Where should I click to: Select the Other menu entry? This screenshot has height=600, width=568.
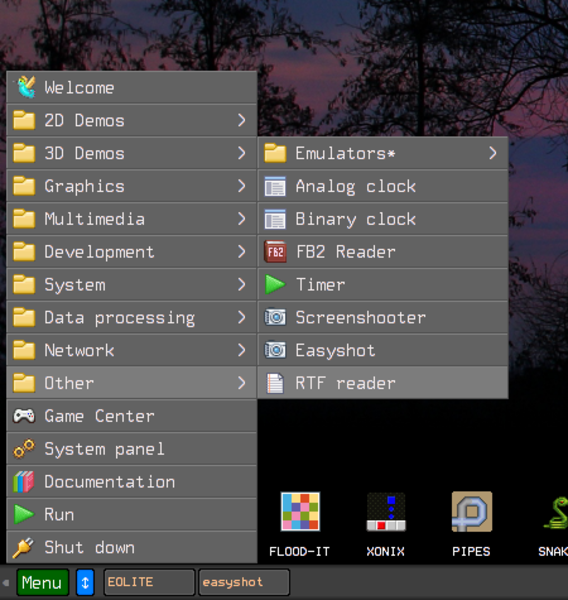click(x=132, y=383)
